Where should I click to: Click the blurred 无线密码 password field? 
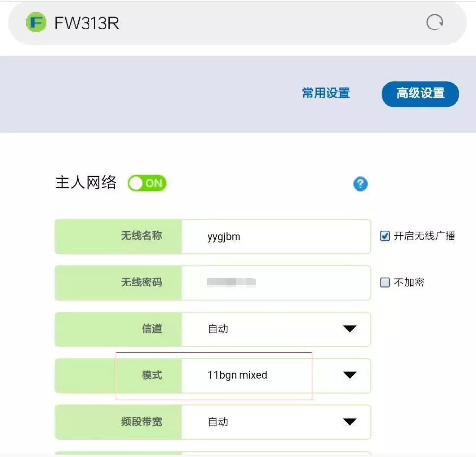(275, 283)
